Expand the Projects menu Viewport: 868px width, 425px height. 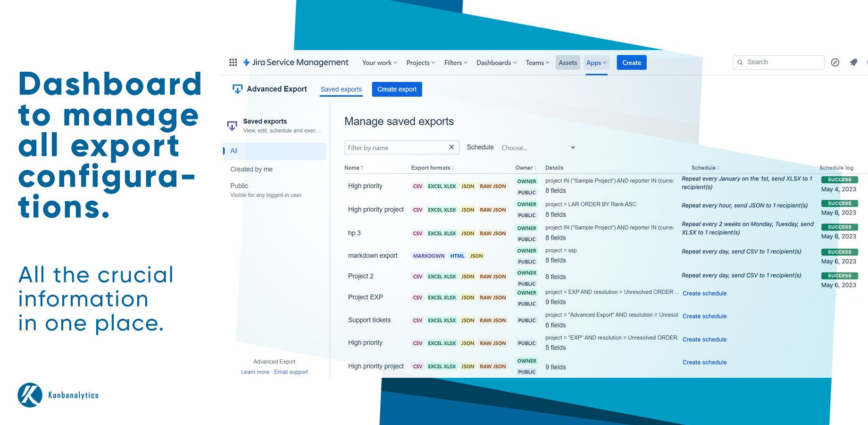tap(421, 63)
